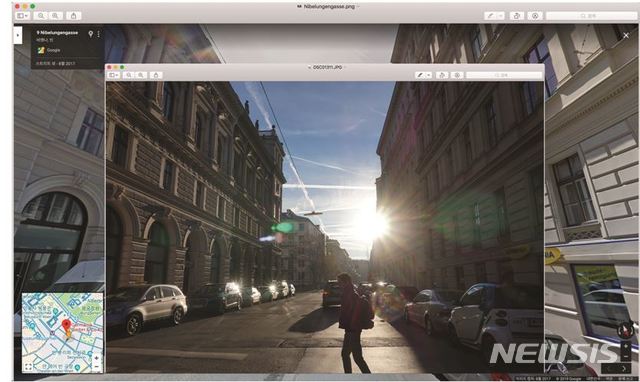Click the 9 Nibelungengasse address heading
The width and height of the screenshot is (640, 382).
(x=57, y=33)
